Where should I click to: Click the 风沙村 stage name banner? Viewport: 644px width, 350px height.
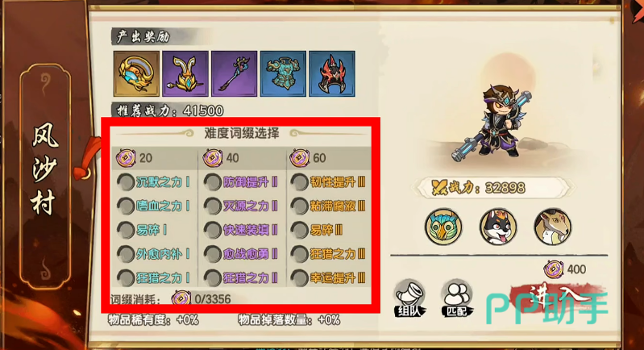pyautogui.click(x=45, y=177)
